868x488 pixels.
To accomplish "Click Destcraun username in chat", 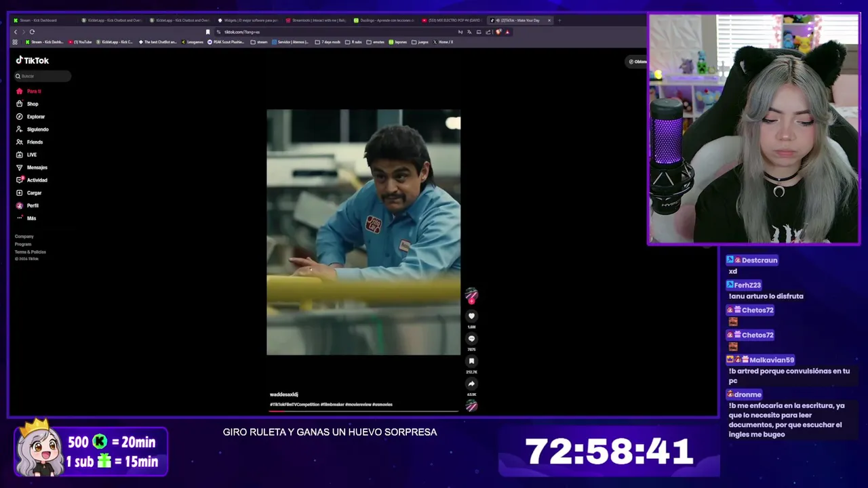I will (x=759, y=260).
